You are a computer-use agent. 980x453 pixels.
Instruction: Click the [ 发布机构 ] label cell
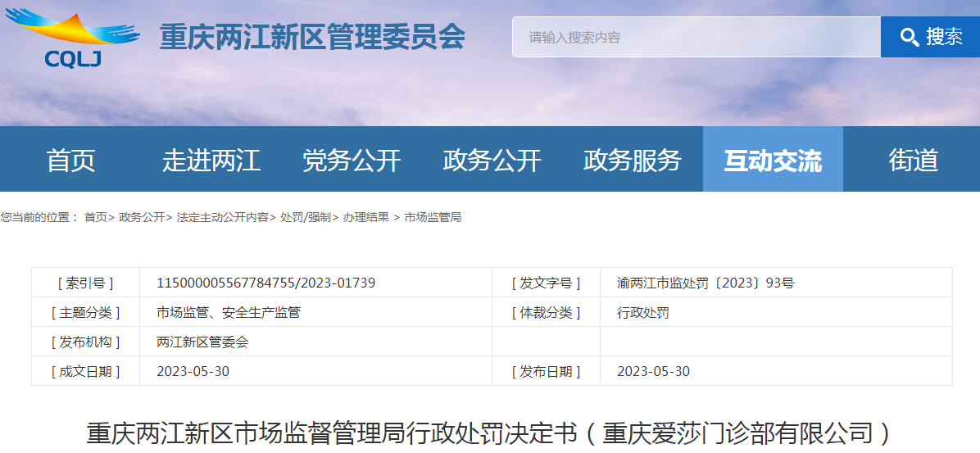(85, 341)
